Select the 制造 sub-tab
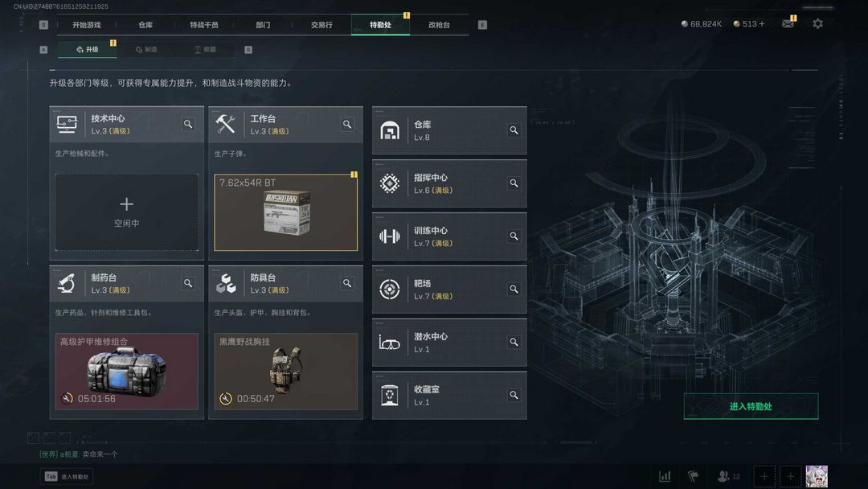This screenshot has height=489, width=868. coord(147,49)
